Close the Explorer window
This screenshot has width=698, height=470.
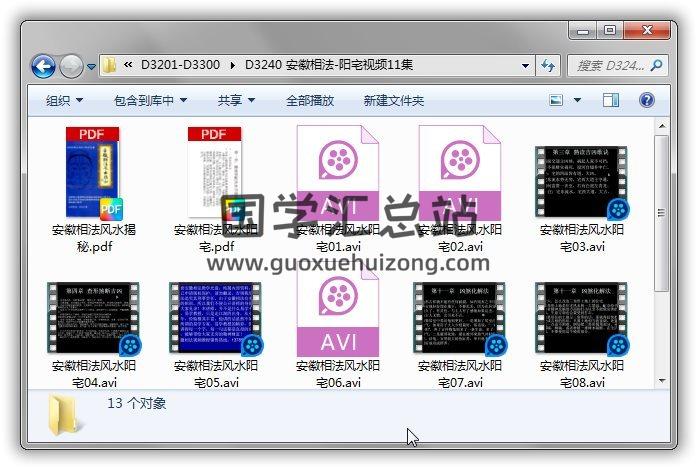coord(647,31)
